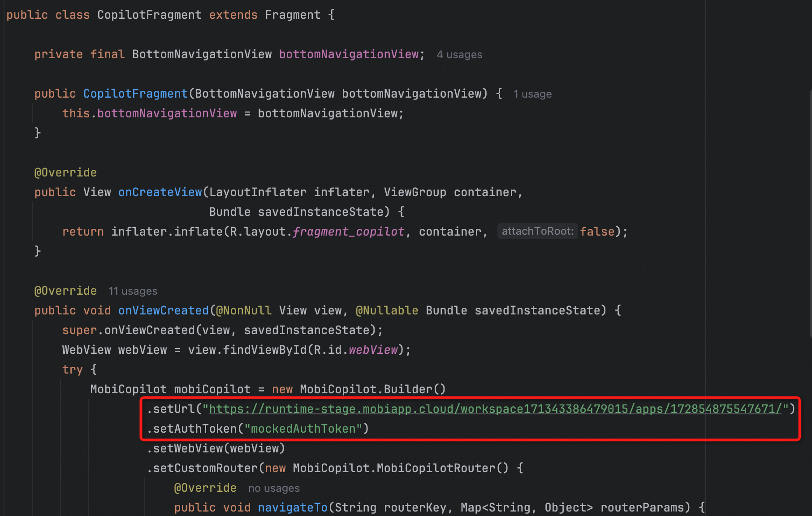Click the @NonNull annotation
Viewport: 812px width, 516px height.
244,310
